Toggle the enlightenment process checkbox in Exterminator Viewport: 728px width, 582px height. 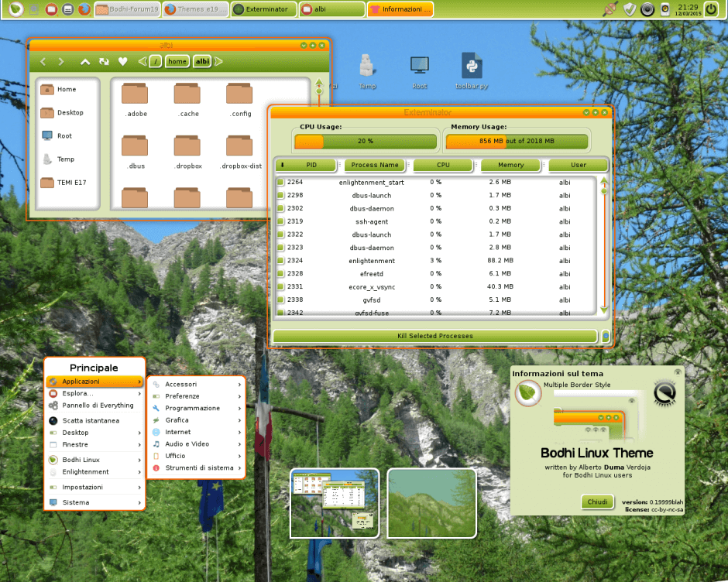281,261
